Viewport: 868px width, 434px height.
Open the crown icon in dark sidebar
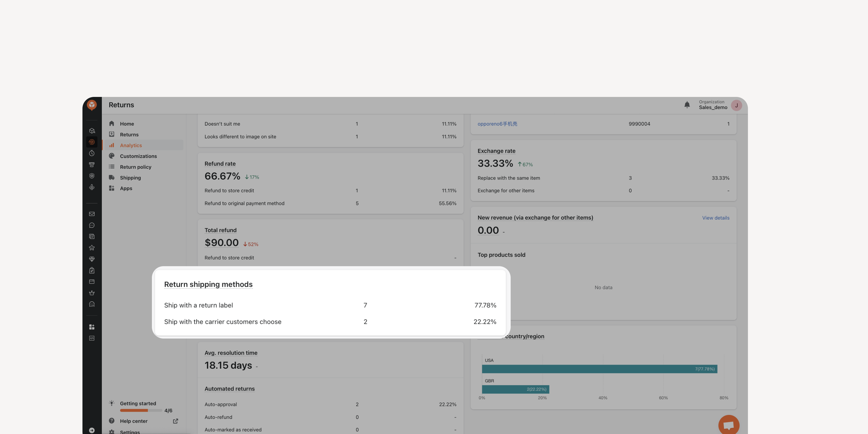[92, 293]
